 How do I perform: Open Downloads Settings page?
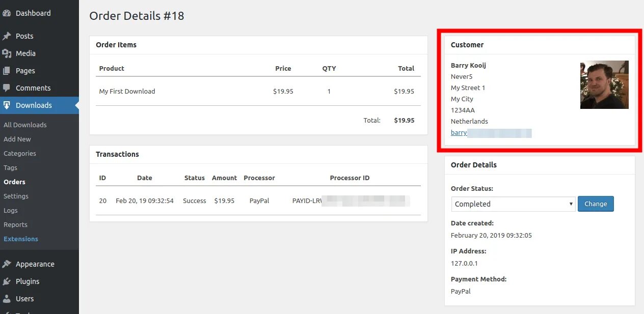pos(16,196)
